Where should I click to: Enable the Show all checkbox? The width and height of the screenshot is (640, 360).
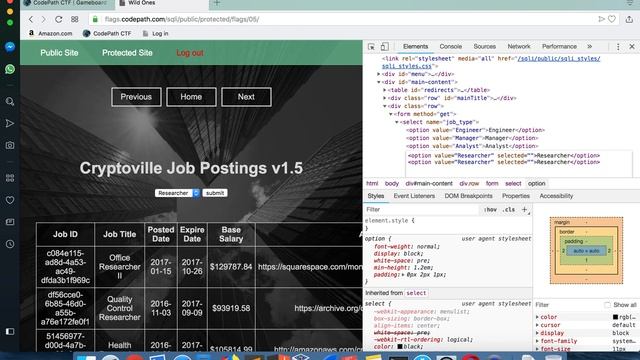pos(607,305)
